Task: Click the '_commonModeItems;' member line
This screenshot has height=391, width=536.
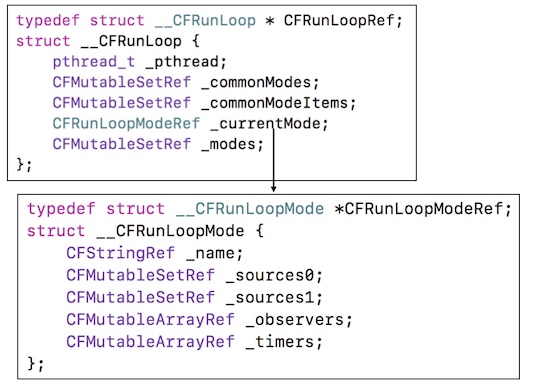Action: coord(204,103)
